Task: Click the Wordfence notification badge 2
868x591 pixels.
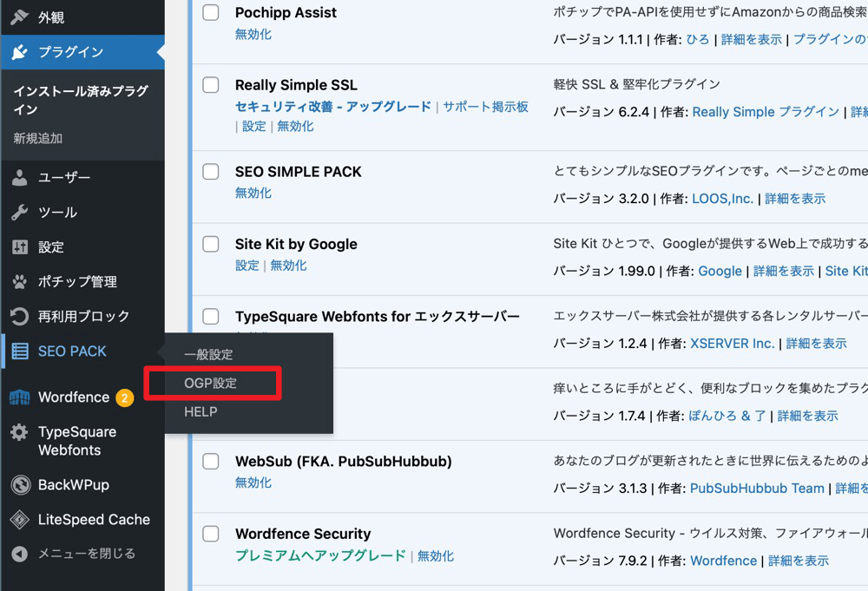Action: [x=124, y=397]
